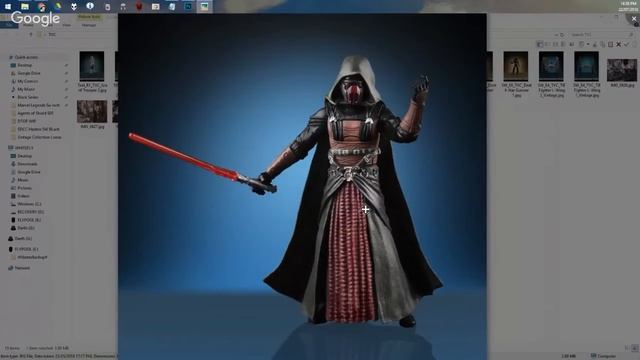Open the red icon in the taskbar

(x=139, y=6)
